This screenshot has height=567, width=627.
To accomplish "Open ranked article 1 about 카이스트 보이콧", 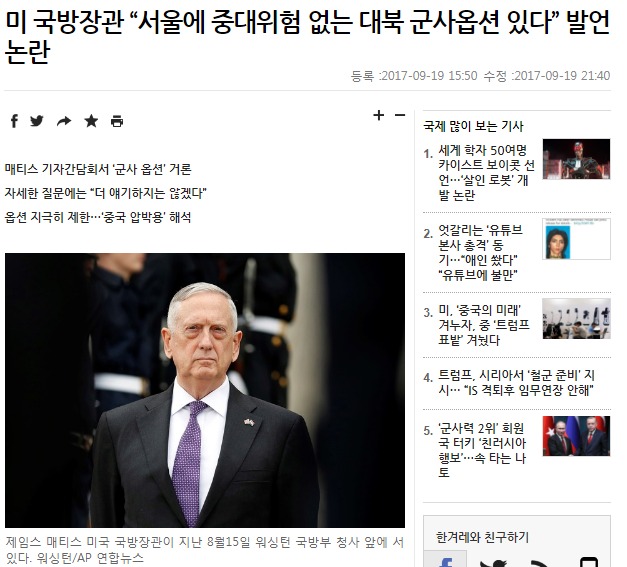I will (486, 173).
